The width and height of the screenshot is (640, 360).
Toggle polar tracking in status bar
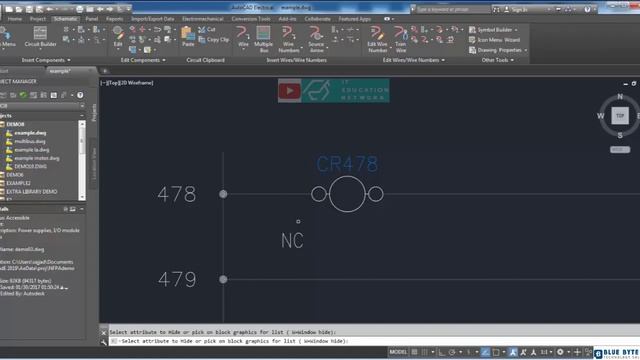[452, 352]
